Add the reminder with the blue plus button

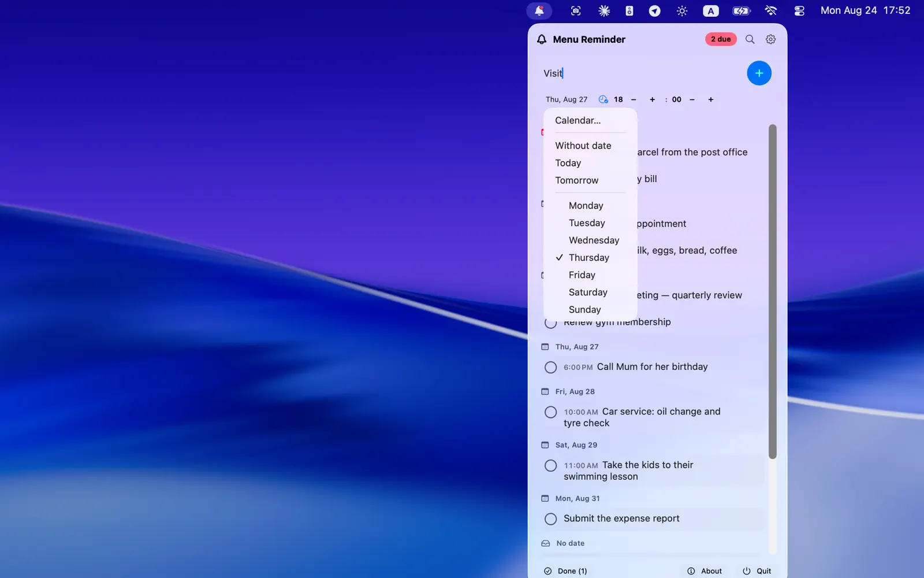(759, 73)
